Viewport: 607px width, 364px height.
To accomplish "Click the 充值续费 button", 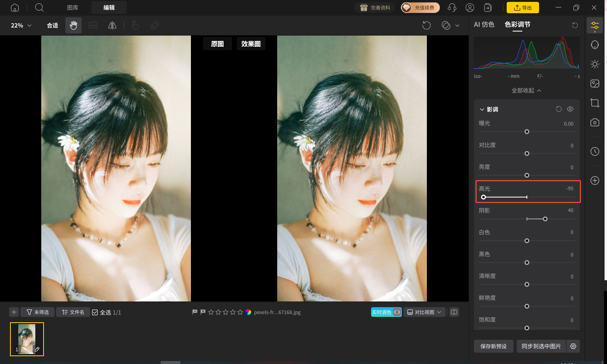I will pos(420,8).
